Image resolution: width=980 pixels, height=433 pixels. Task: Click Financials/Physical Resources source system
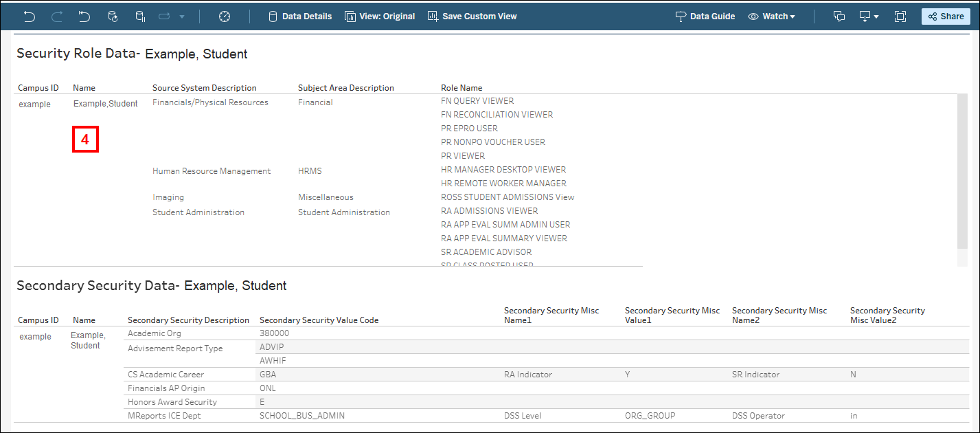tap(210, 102)
